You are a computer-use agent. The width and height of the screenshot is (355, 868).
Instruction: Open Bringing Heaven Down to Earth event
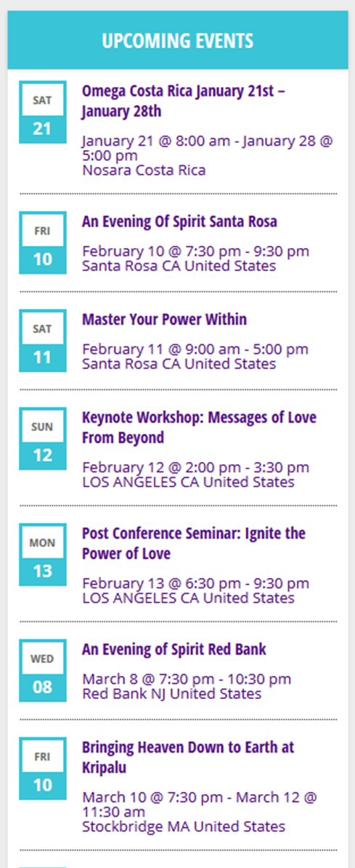coord(188,757)
